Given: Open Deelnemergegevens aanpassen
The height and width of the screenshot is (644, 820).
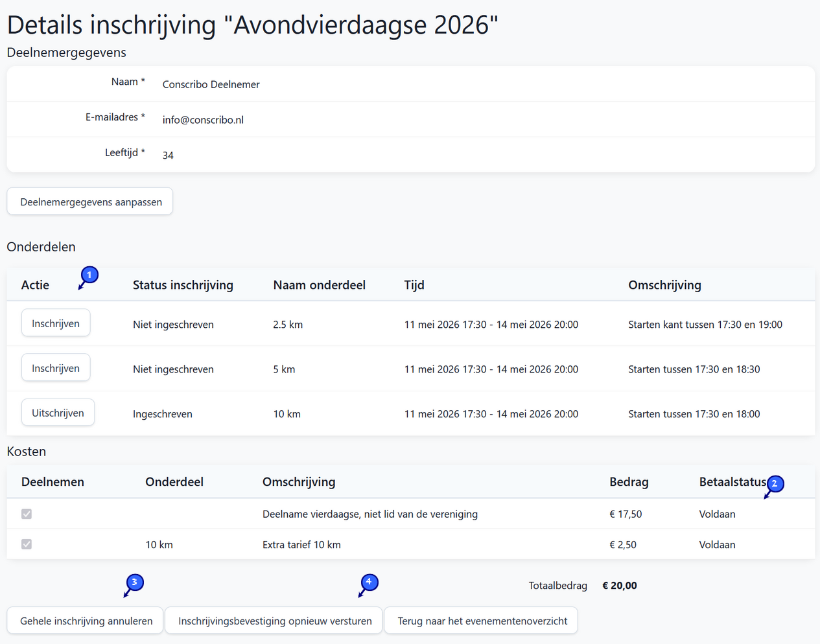Looking at the screenshot, I should pos(89,201).
